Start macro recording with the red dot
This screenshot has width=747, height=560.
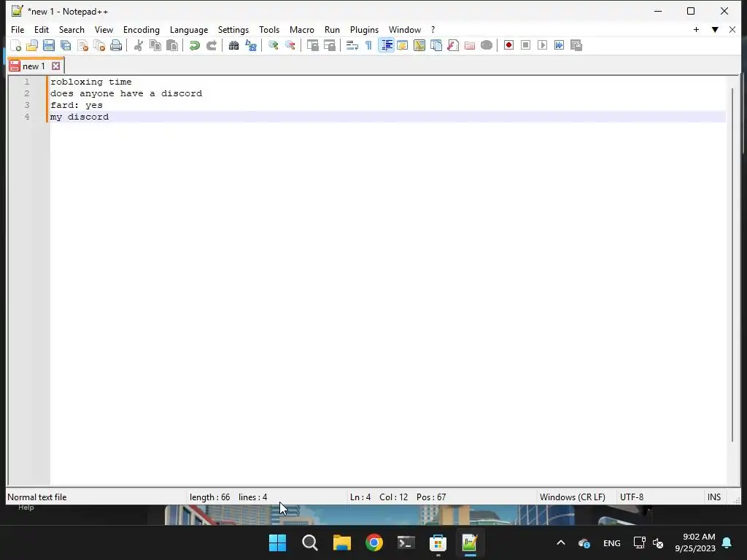[508, 45]
